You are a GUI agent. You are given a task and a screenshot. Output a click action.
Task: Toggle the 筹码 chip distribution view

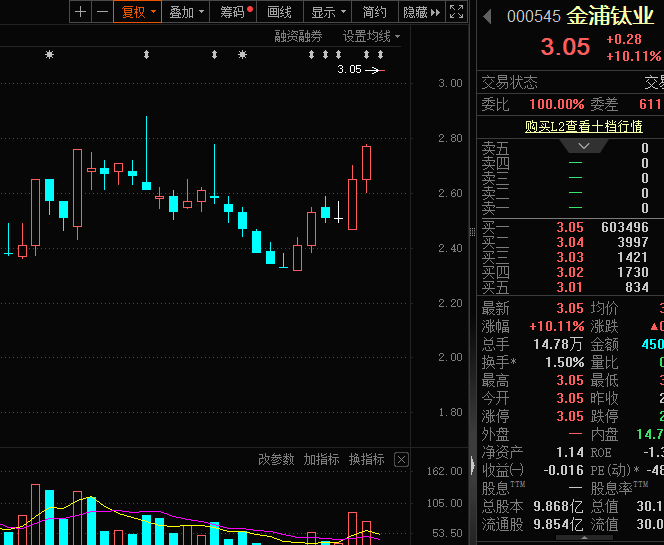(x=236, y=12)
